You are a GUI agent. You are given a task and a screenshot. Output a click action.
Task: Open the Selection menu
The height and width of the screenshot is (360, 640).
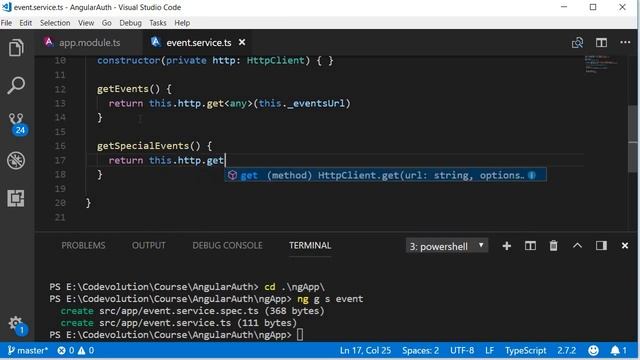point(55,23)
